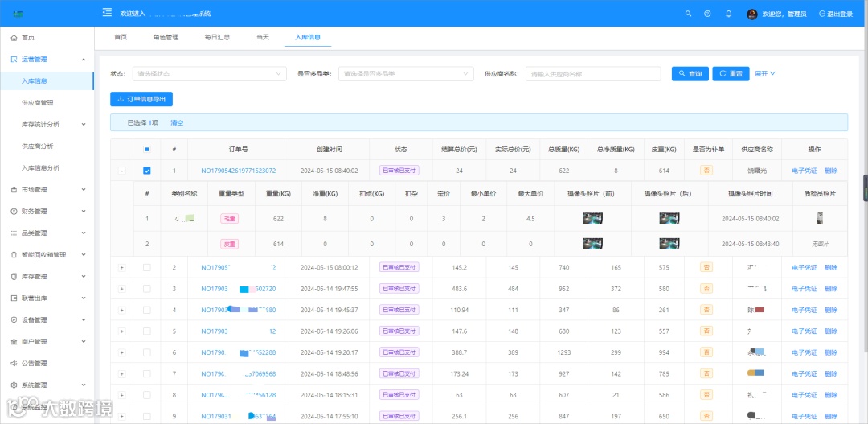Check the checkbox for row 5
This screenshot has width=868, height=424.
click(147, 331)
